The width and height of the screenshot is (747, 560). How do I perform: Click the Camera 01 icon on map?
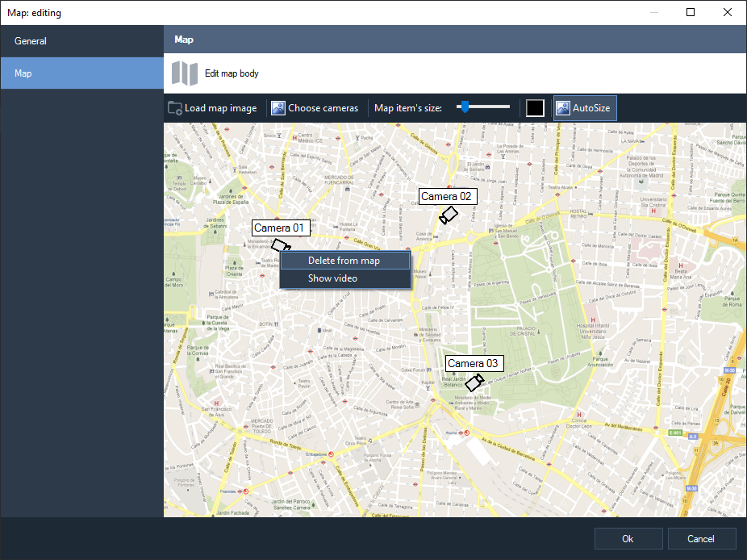[278, 244]
